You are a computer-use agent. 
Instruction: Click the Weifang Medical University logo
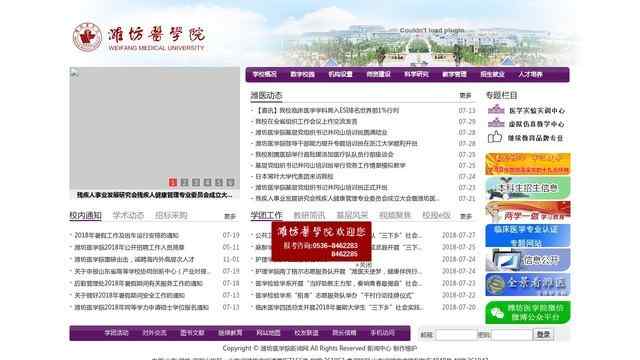(139, 38)
